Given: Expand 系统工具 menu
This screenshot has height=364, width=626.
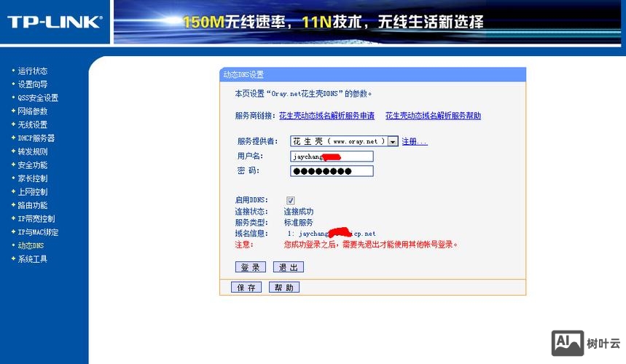Looking at the screenshot, I should point(32,259).
